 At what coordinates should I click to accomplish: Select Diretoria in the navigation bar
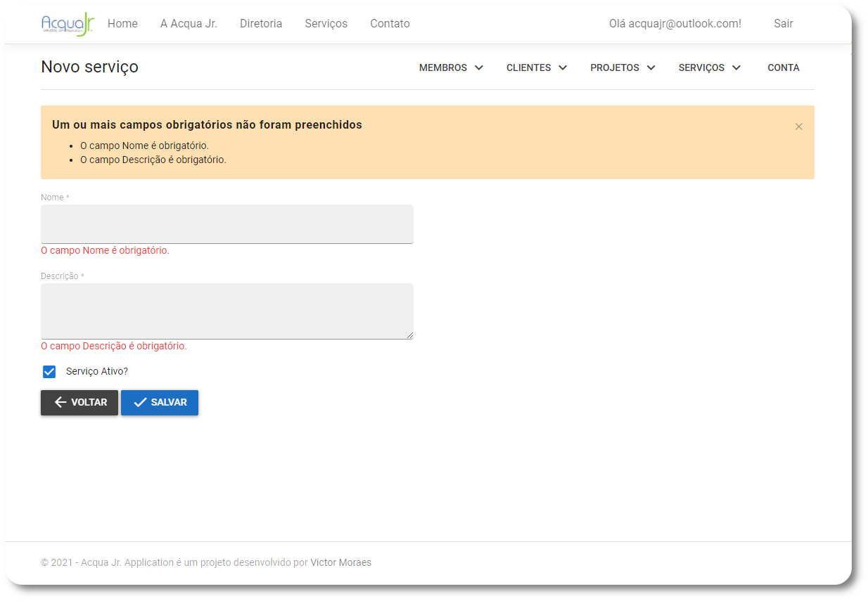[x=261, y=24]
